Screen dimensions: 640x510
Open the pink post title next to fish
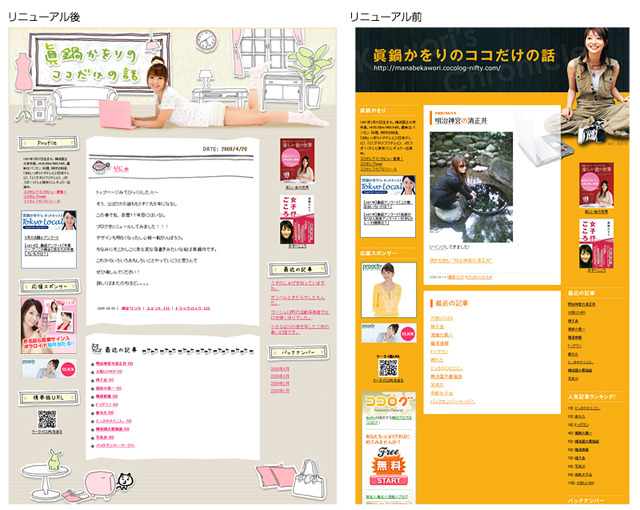pos(121,168)
